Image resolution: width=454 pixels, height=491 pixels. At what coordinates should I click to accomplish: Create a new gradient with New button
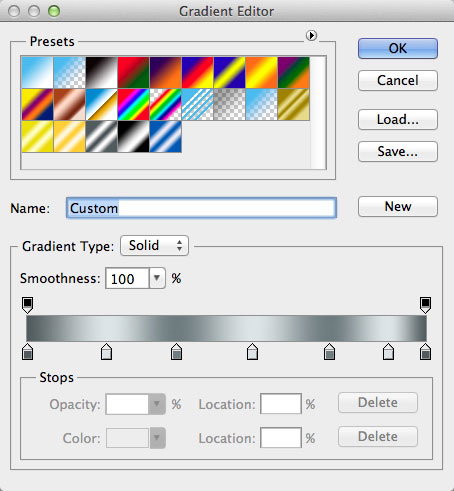pyautogui.click(x=398, y=206)
